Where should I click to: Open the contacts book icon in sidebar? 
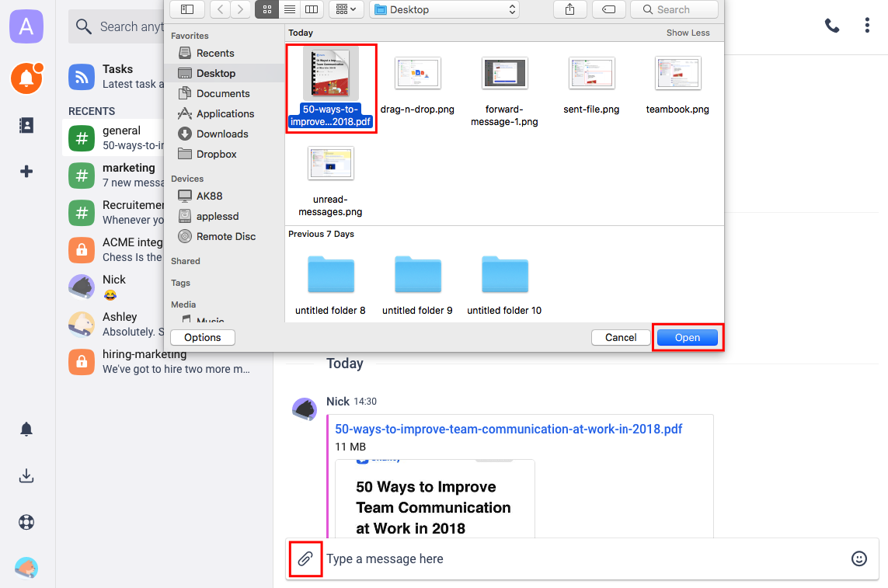[26, 125]
